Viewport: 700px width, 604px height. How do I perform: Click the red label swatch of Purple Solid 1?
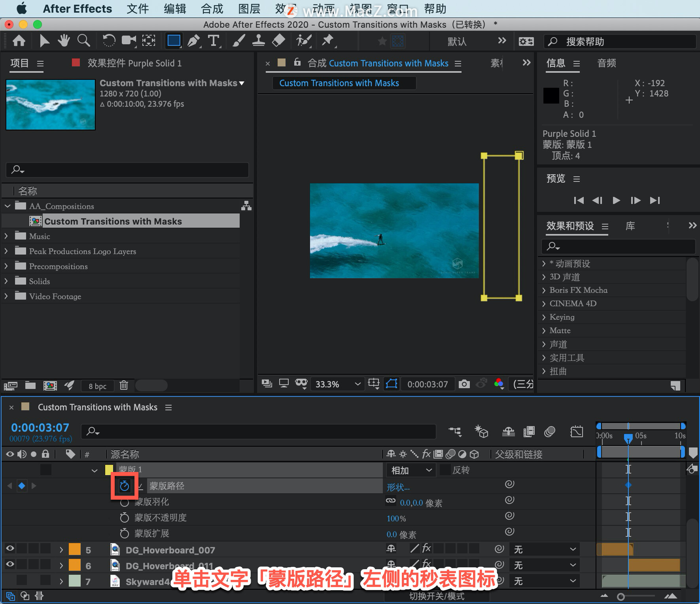point(76,62)
